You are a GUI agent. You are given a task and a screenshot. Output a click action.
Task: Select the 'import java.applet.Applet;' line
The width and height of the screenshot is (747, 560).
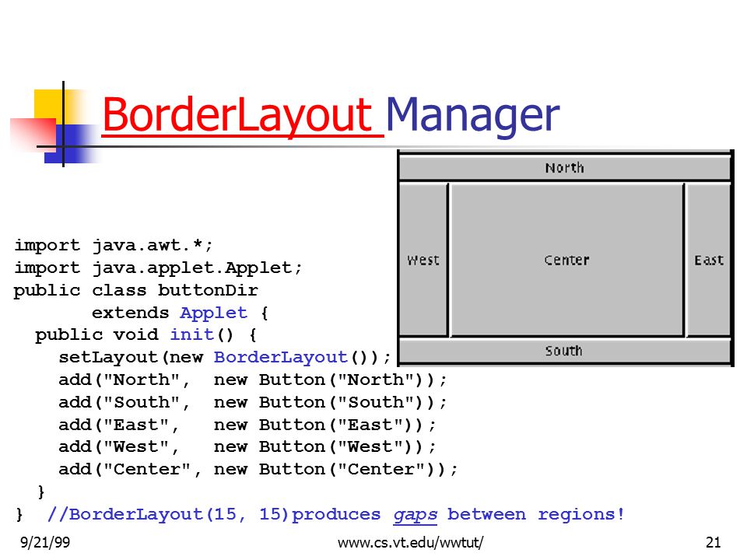click(158, 268)
